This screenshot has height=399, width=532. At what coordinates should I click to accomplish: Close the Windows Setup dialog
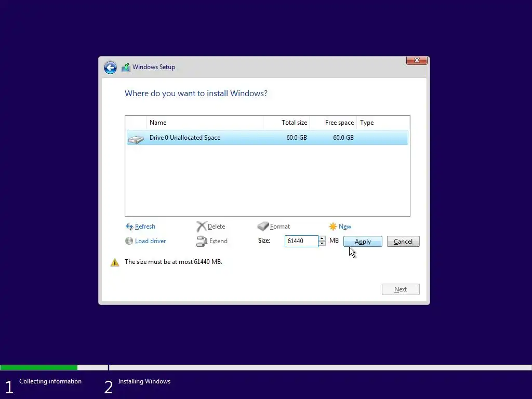pos(417,60)
